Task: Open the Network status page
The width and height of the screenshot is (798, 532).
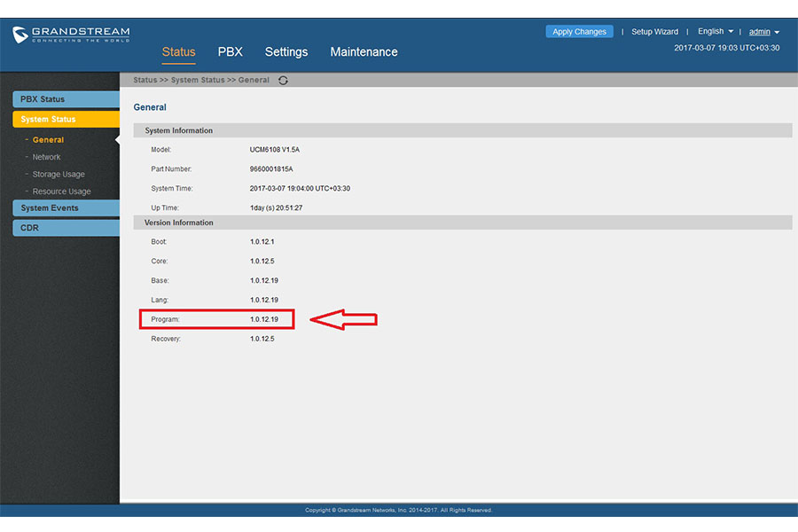Action: click(x=46, y=157)
